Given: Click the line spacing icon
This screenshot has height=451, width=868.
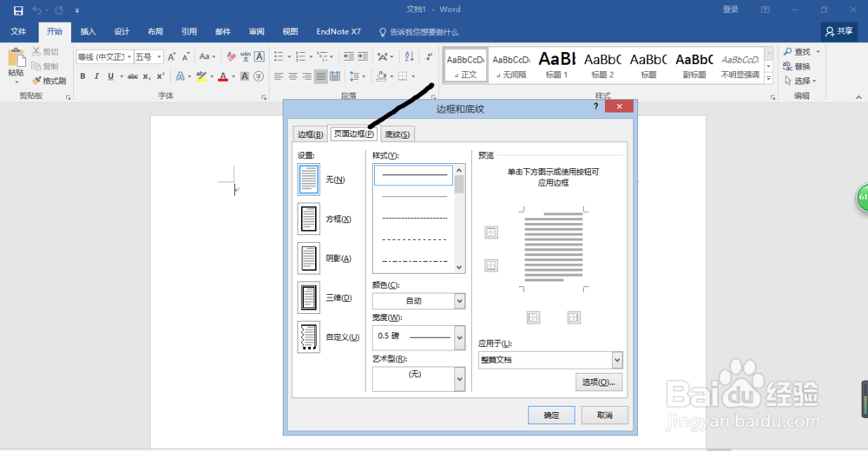Looking at the screenshot, I should (x=354, y=76).
